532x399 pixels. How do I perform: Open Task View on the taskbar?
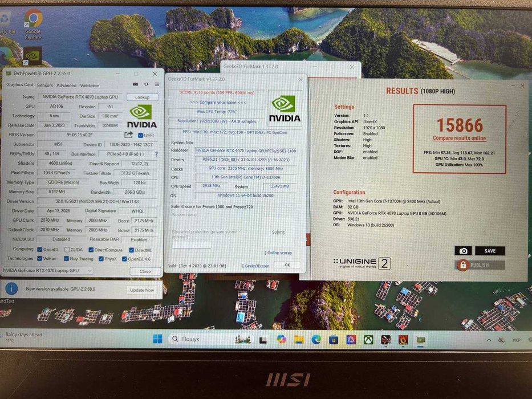[263, 340]
